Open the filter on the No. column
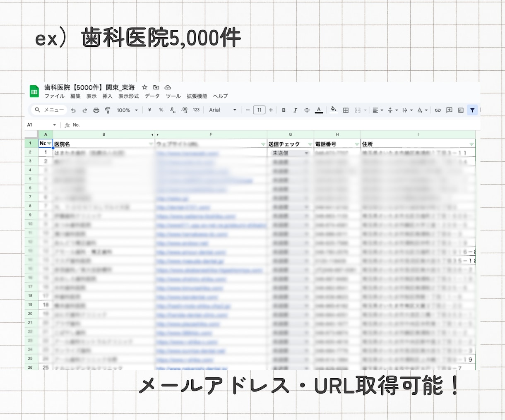 pyautogui.click(x=49, y=144)
